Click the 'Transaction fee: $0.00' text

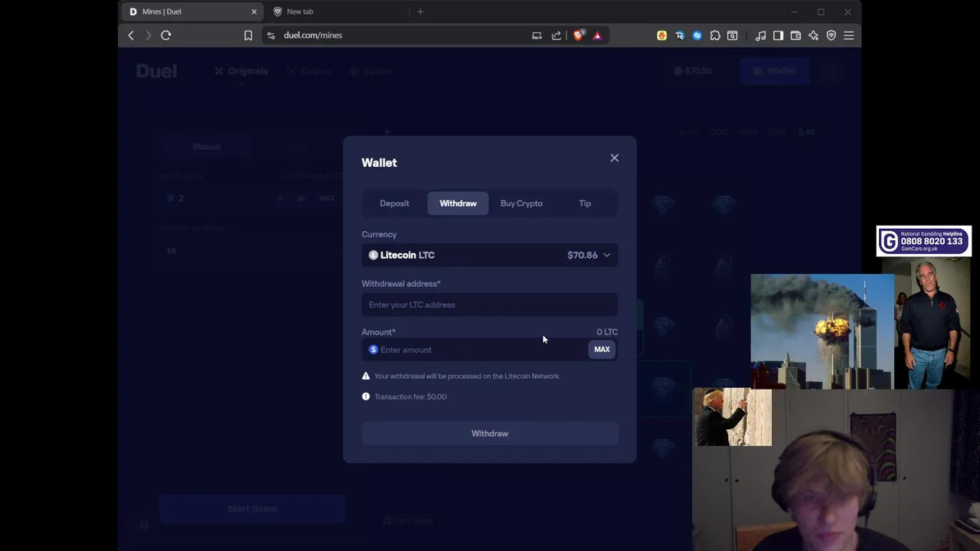[410, 396]
